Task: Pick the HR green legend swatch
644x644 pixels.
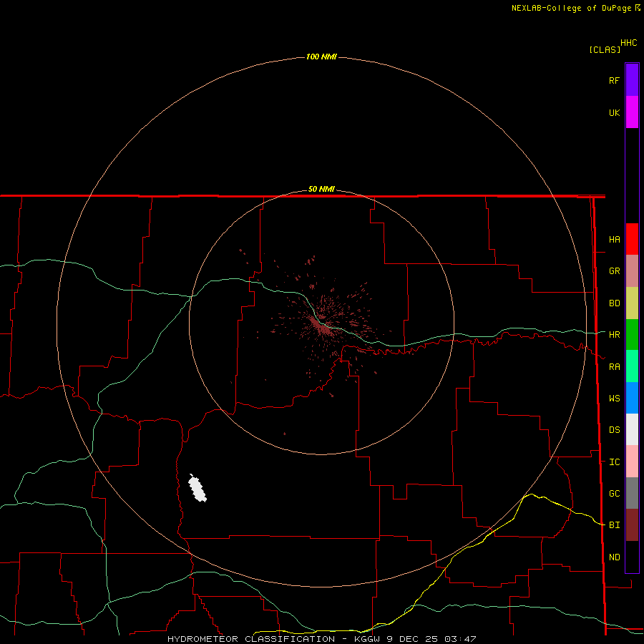Action: [632, 335]
